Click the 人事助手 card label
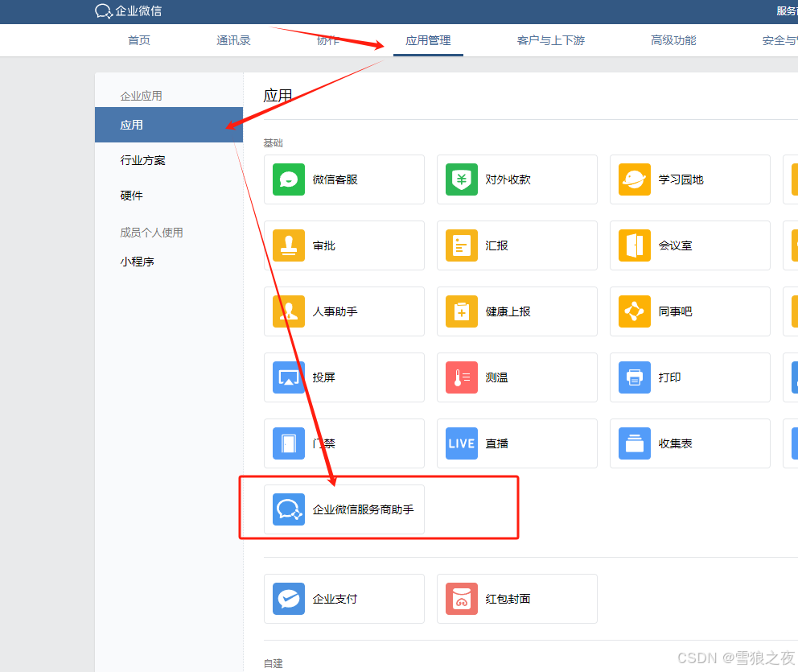Image resolution: width=798 pixels, height=672 pixels. (x=335, y=311)
